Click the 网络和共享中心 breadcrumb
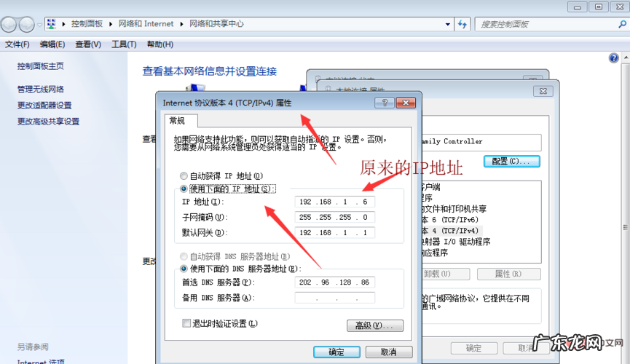Image resolution: width=630 pixels, height=364 pixels. 216,24
